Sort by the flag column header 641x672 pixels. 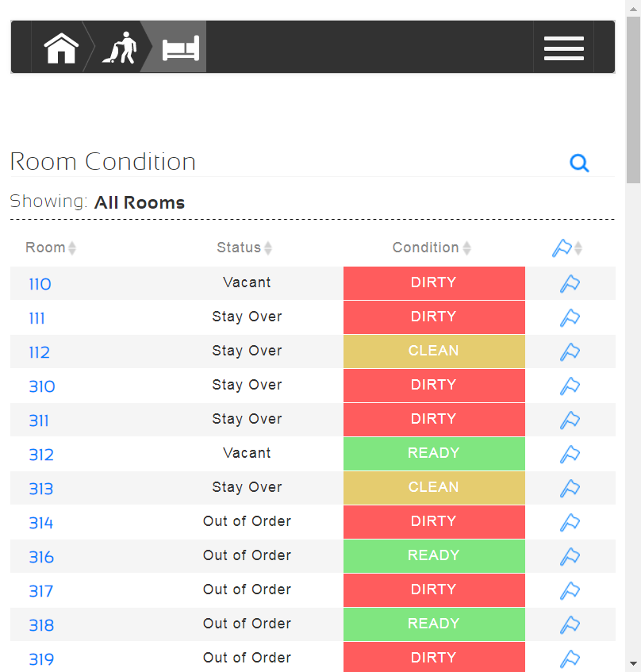pyautogui.click(x=567, y=248)
